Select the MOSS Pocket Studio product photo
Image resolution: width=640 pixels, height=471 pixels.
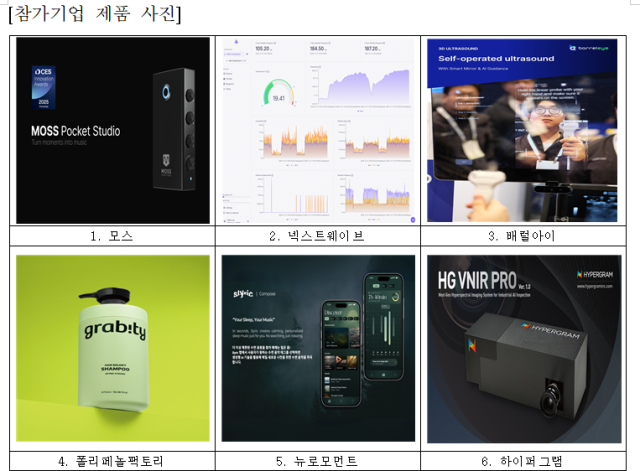[x=112, y=130]
